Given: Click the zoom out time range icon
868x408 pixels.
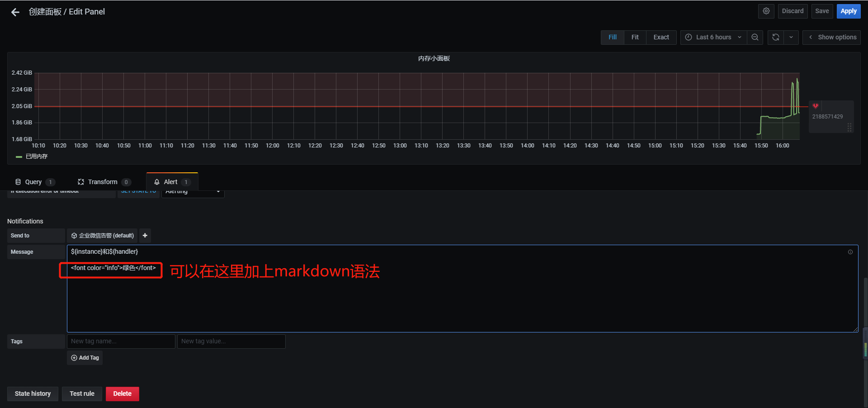Looking at the screenshot, I should pos(755,38).
